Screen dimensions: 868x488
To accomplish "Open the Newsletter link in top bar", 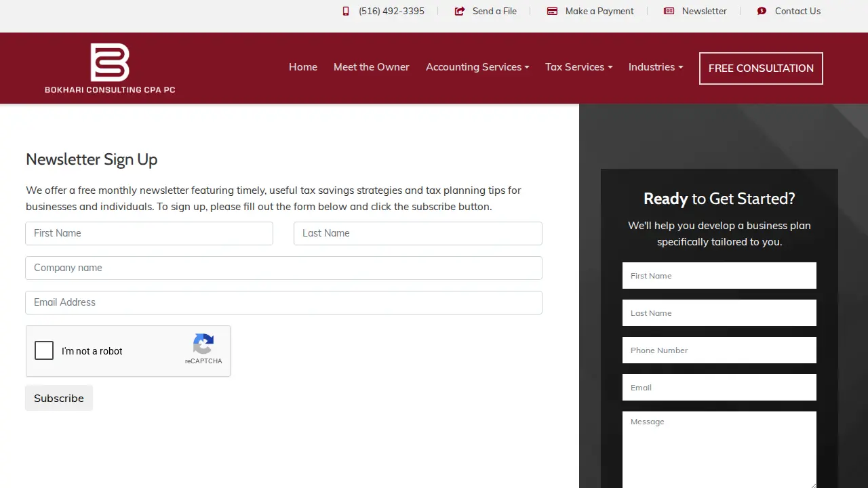I will (x=704, y=11).
